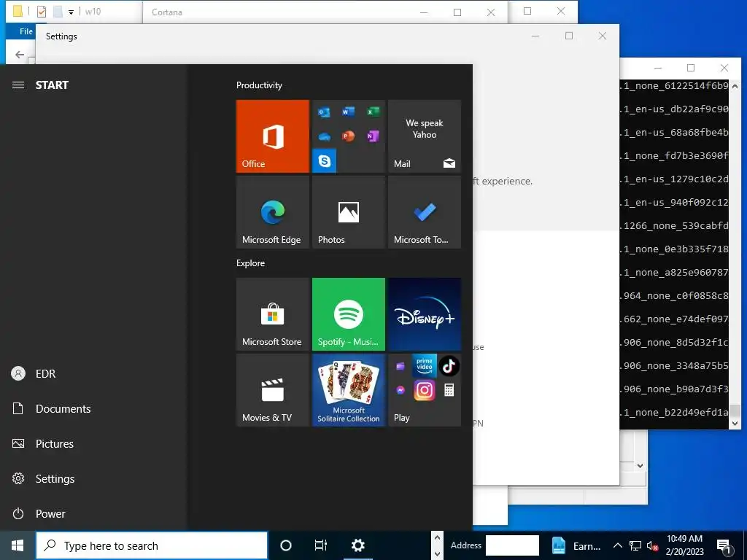This screenshot has height=560, width=747.
Task: Open the Skype tile in Productivity group
Action: [x=325, y=161]
